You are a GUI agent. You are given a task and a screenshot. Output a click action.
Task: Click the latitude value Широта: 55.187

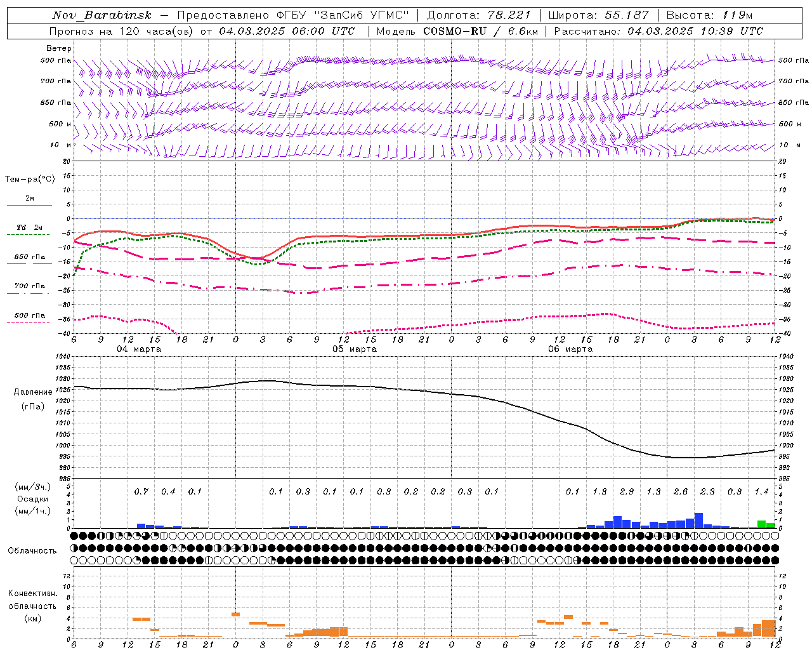coord(599,15)
